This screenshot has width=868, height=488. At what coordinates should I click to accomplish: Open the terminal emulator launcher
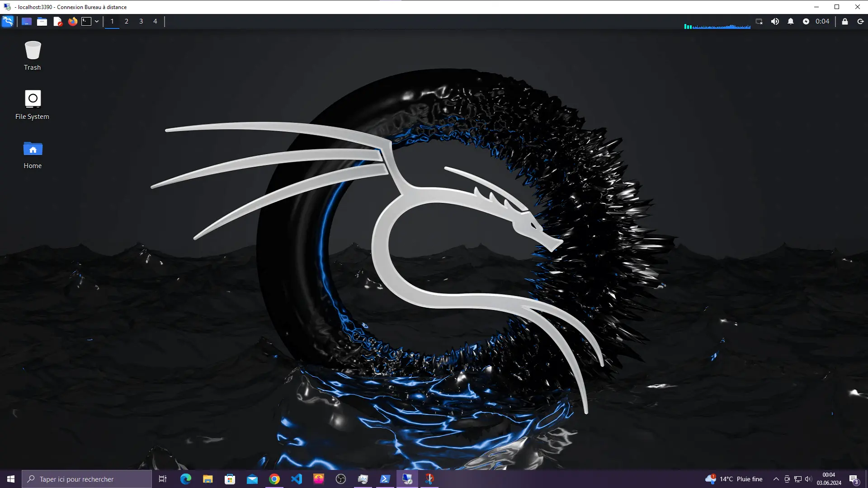tap(86, 21)
